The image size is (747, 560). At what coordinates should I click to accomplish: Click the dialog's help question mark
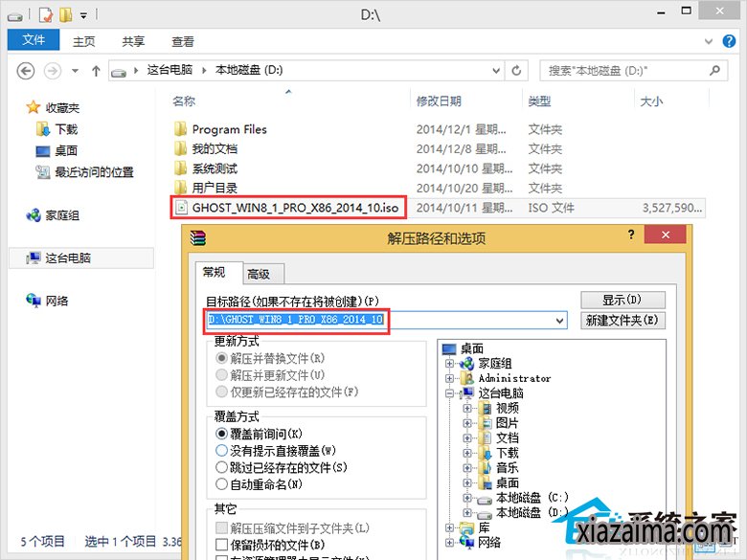pos(631,235)
